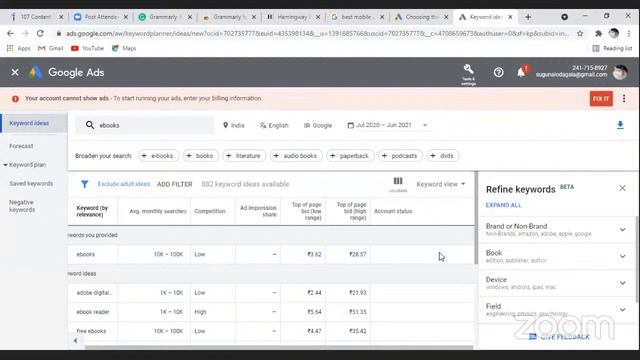Open the Maps bookmark
The image size is (640, 360).
124,48
